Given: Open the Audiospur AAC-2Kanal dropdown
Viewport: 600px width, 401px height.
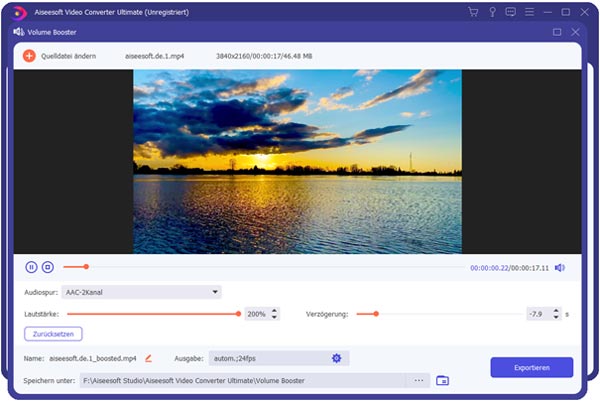Looking at the screenshot, I should [x=142, y=292].
